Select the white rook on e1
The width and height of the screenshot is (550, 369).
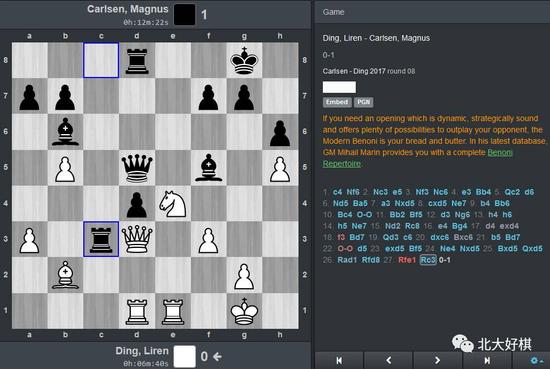[x=173, y=310]
